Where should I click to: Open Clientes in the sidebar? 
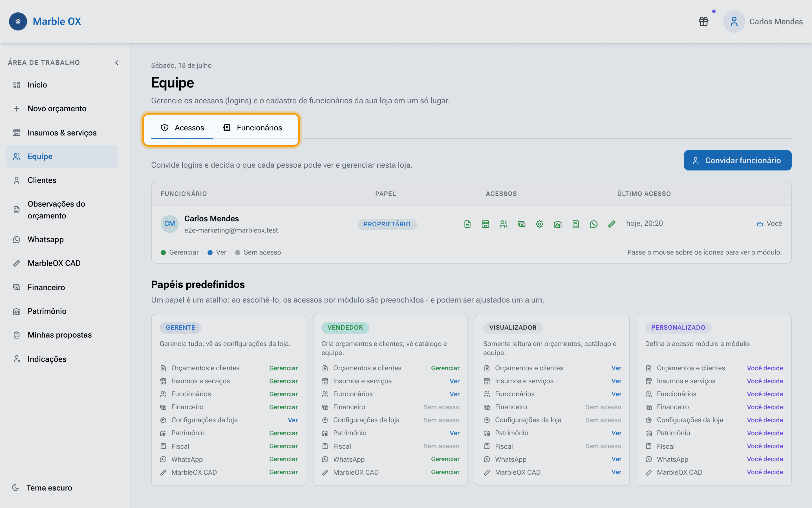coord(62,180)
